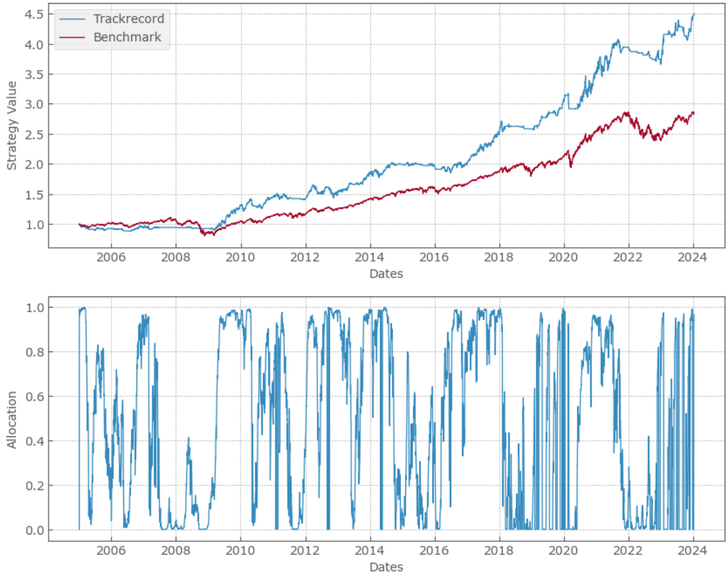Image resolution: width=728 pixels, height=579 pixels.
Task: Click the Benchmark line's endpoint near 2024
Action: pyautogui.click(x=693, y=112)
